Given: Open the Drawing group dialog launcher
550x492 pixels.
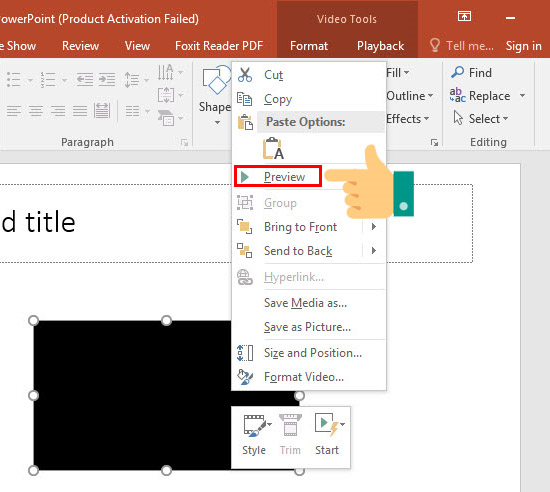Looking at the screenshot, I should coord(435,142).
